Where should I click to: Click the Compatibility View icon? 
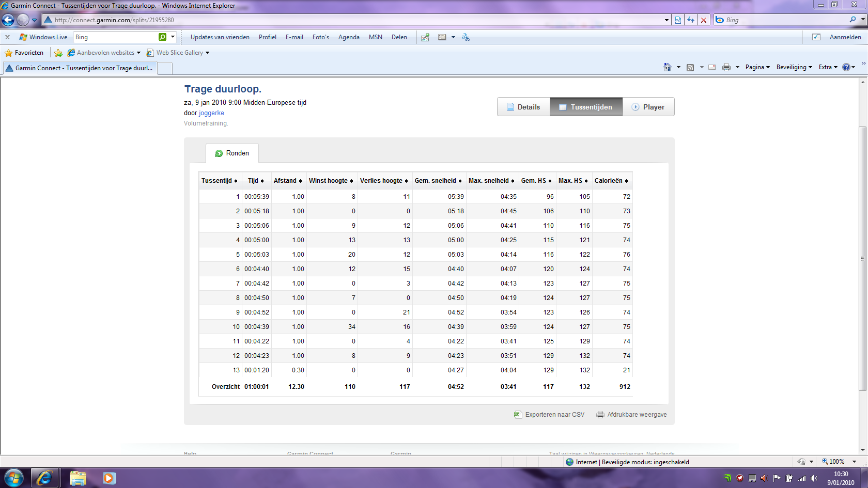tap(678, 20)
